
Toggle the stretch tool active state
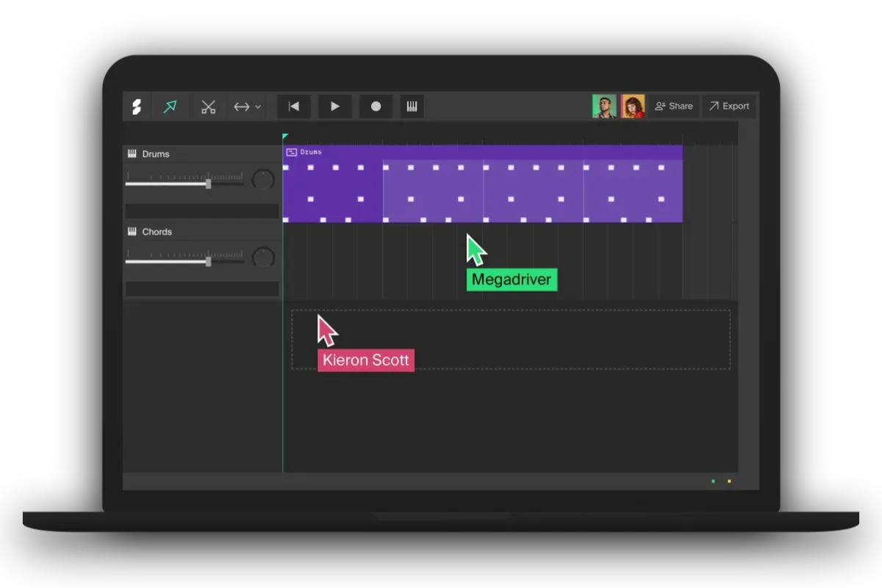coord(242,106)
